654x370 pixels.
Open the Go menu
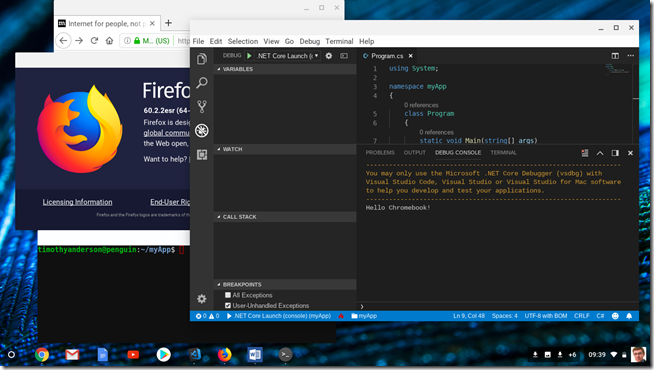(289, 41)
